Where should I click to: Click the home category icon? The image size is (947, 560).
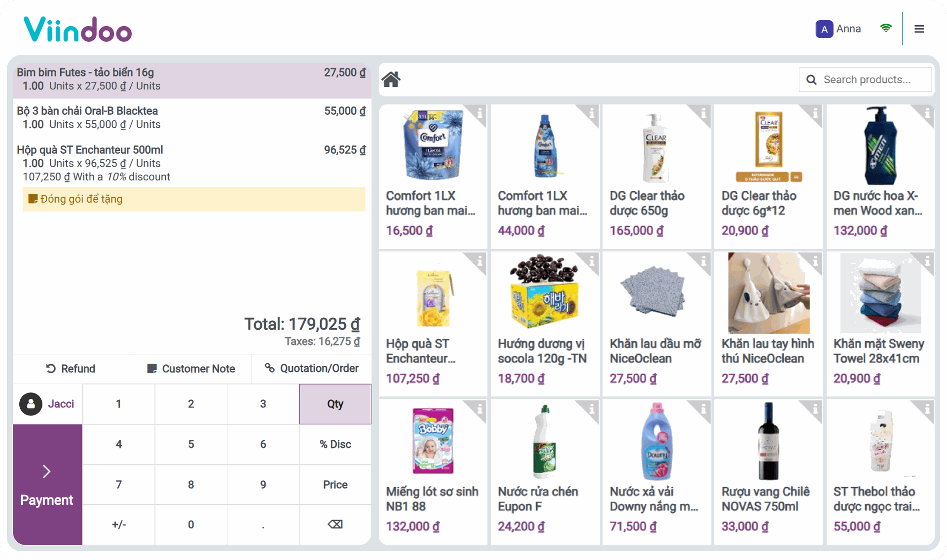[x=391, y=79]
